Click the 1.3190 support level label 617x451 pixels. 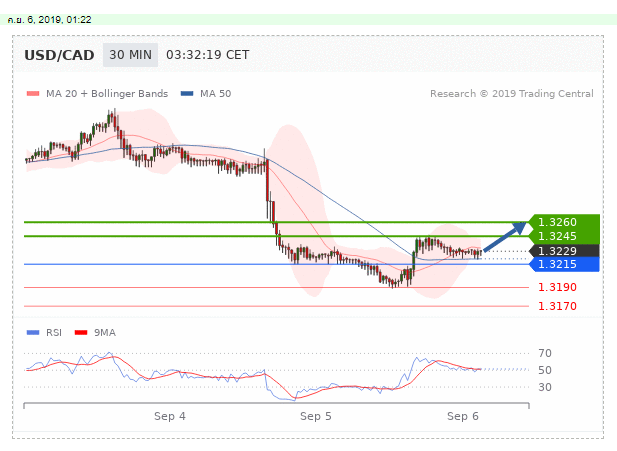click(x=557, y=287)
